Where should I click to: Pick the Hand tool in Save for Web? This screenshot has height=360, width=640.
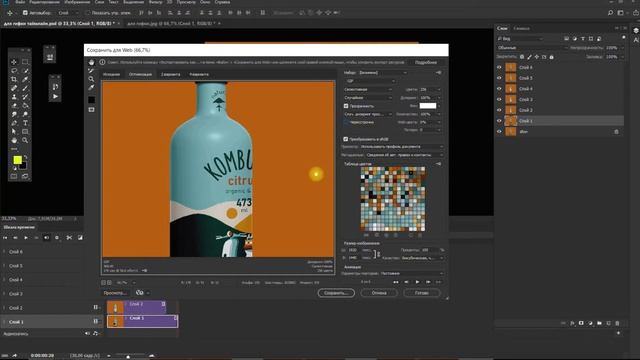point(91,62)
